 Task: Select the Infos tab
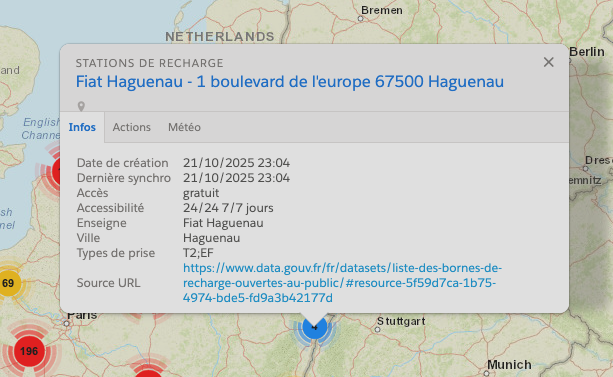[x=82, y=127]
